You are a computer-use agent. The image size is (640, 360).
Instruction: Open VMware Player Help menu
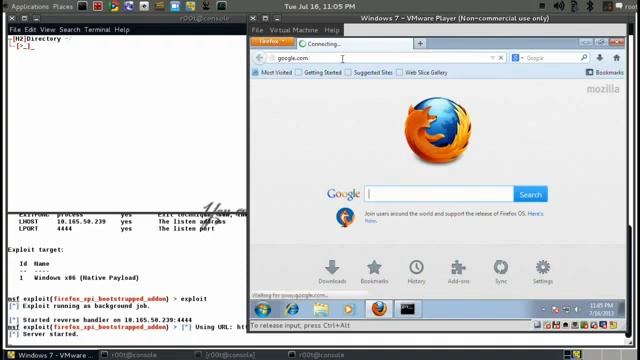pos(332,30)
